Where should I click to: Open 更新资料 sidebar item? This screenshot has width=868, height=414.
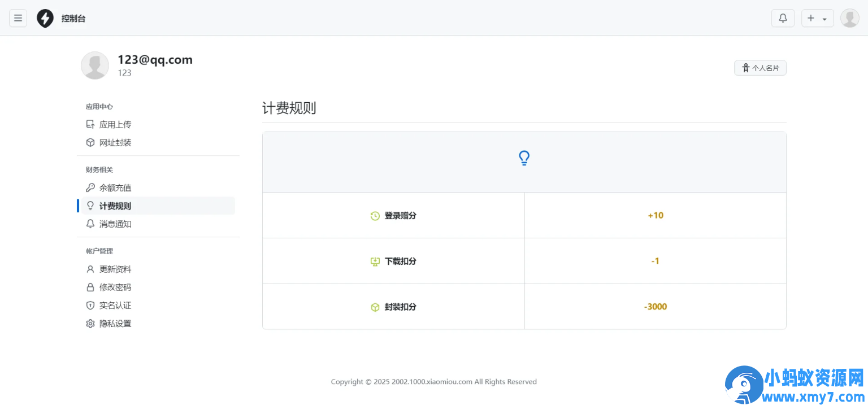pos(158,269)
